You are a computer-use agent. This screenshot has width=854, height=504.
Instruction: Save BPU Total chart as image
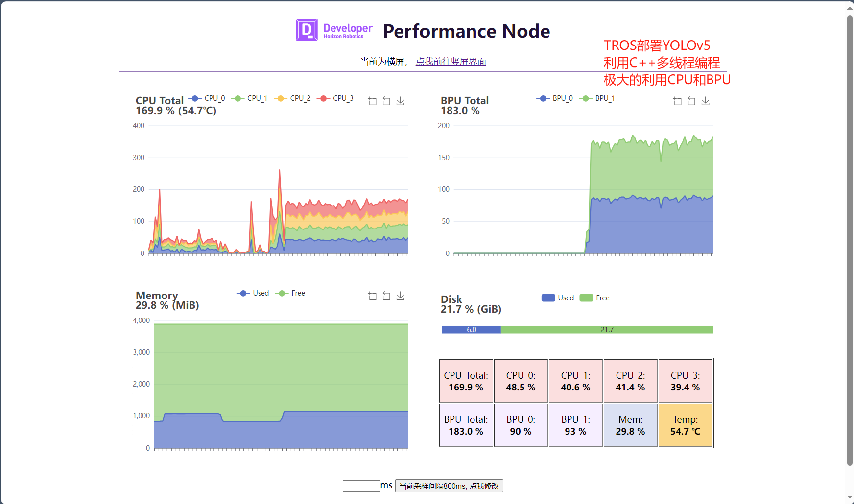click(706, 101)
